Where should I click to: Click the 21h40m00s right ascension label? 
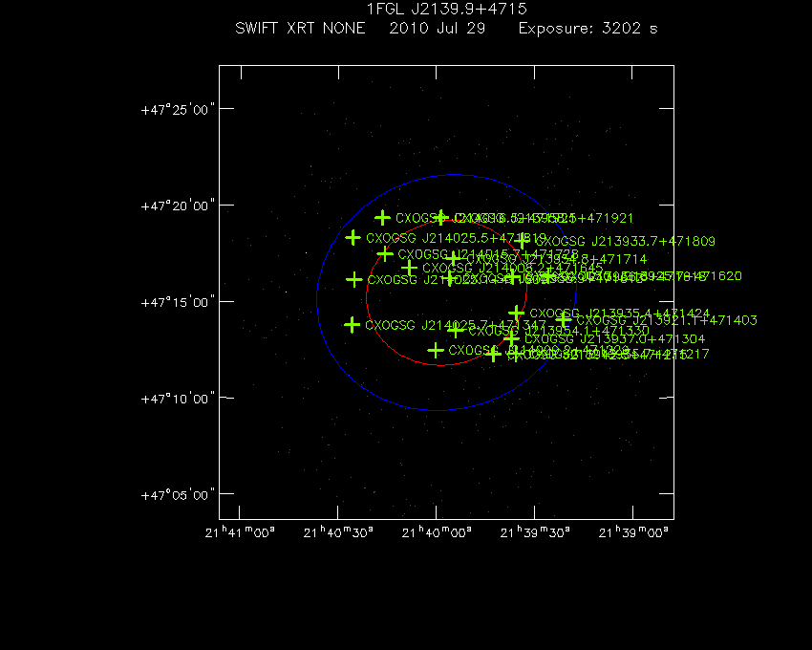pos(437,532)
